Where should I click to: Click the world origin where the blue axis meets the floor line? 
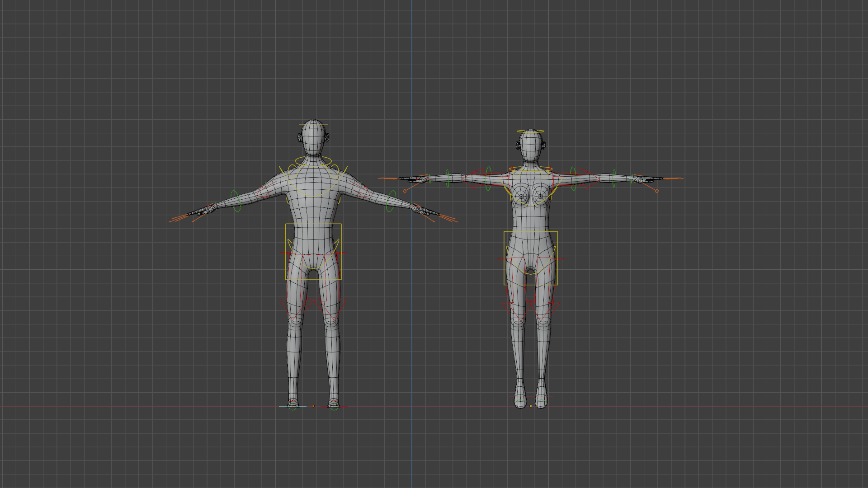tap(412, 406)
